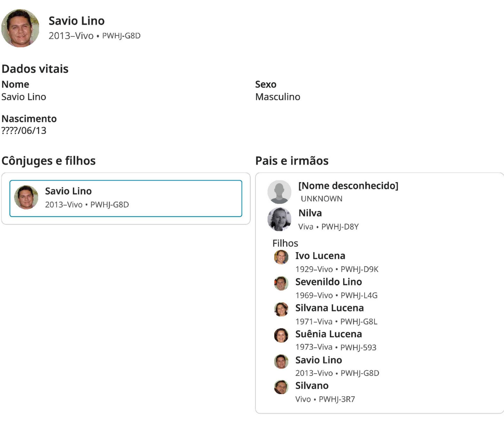The height and width of the screenshot is (423, 504).
Task: Click the Savio Lino page title
Action: 77,21
